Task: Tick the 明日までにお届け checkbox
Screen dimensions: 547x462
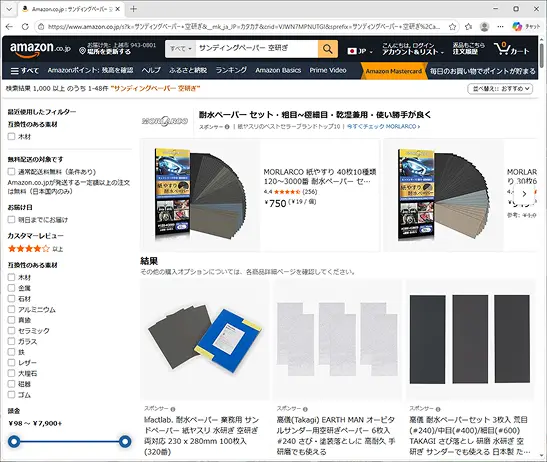Action: (x=12, y=219)
